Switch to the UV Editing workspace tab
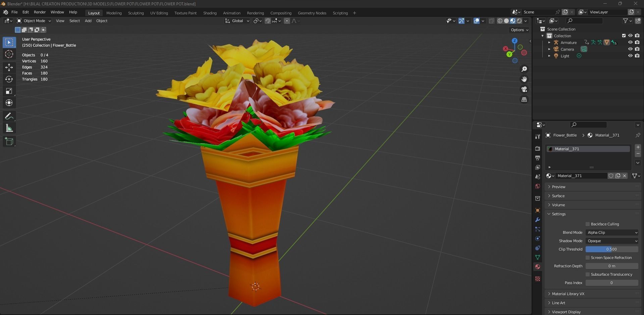Image resolution: width=644 pixels, height=315 pixels. pyautogui.click(x=159, y=13)
